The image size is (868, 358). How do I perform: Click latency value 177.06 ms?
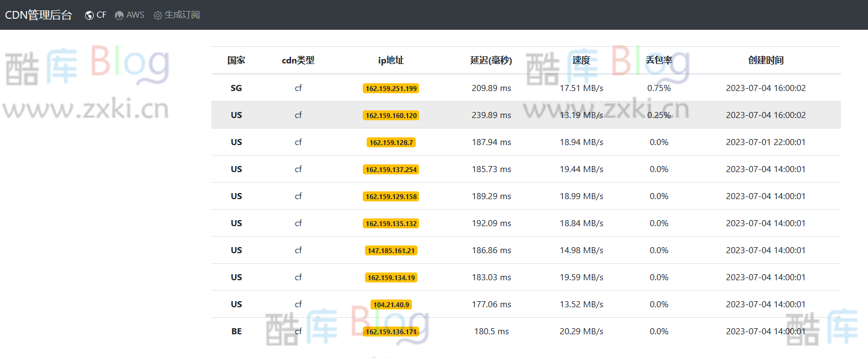click(x=491, y=304)
